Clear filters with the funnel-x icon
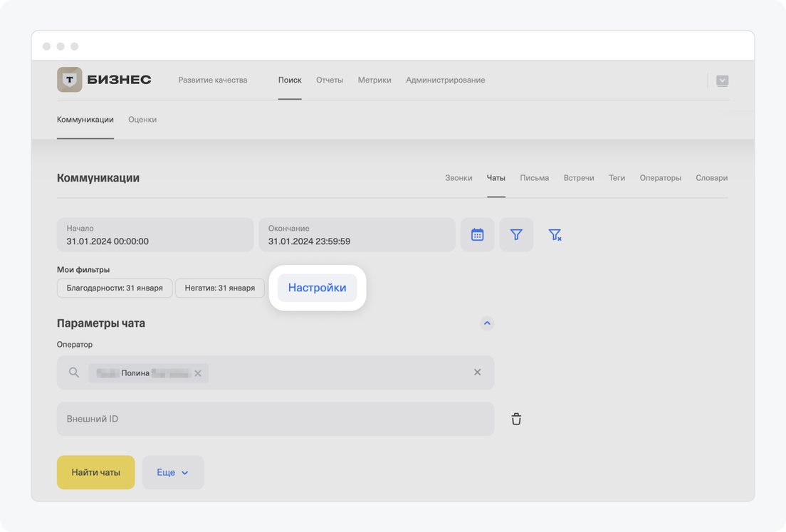The height and width of the screenshot is (532, 786). (x=555, y=234)
